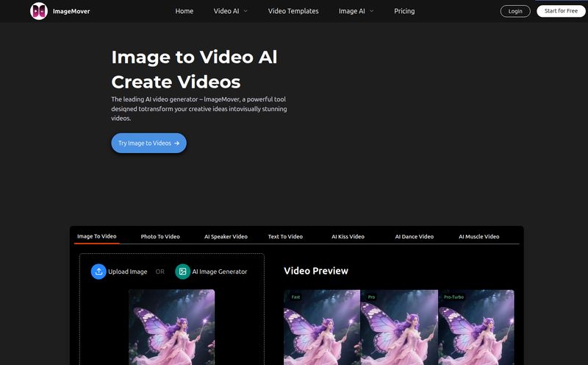
Task: Click the Image to Video AI headline
Action: 194,57
